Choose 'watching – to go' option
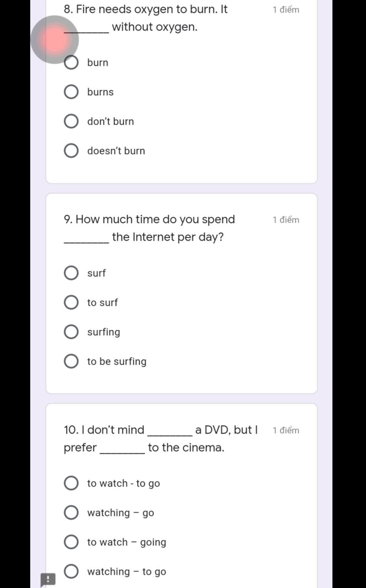The height and width of the screenshot is (588, 366). pyautogui.click(x=71, y=572)
